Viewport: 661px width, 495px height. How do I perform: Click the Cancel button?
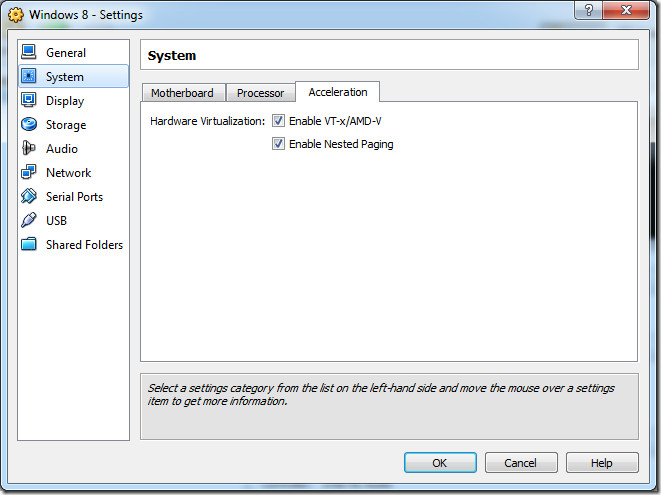(521, 463)
